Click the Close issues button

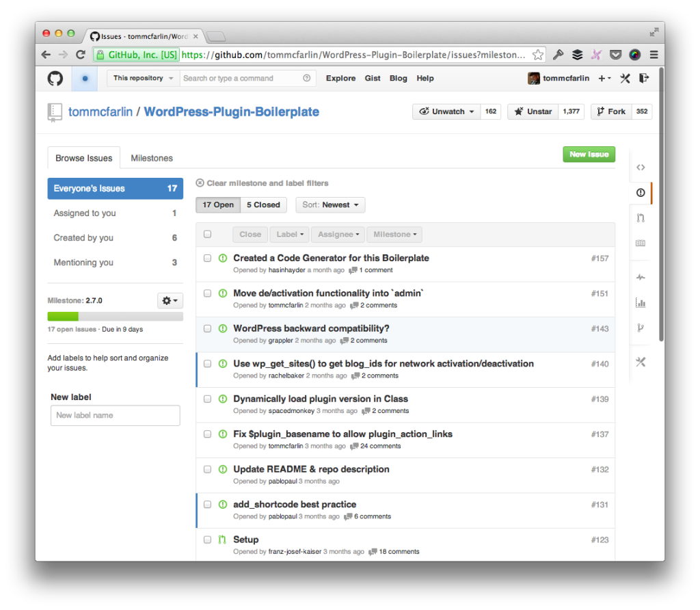point(250,235)
